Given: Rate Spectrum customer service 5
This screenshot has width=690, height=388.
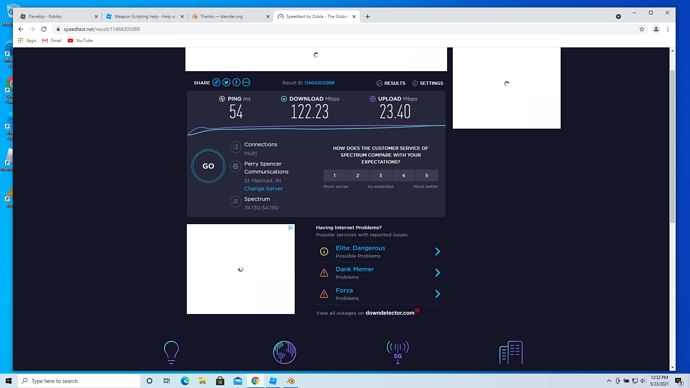Looking at the screenshot, I should (426, 176).
